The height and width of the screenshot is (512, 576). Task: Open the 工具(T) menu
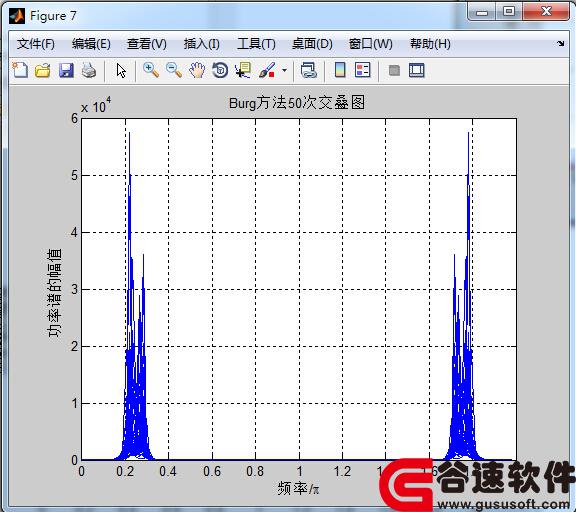click(256, 44)
